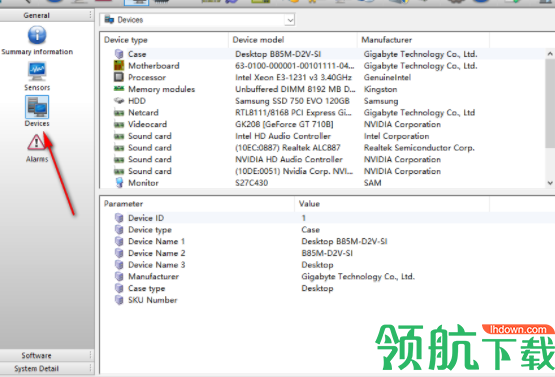555x377 pixels.
Task: Click the Device ID parameter icon
Action: pyautogui.click(x=119, y=218)
